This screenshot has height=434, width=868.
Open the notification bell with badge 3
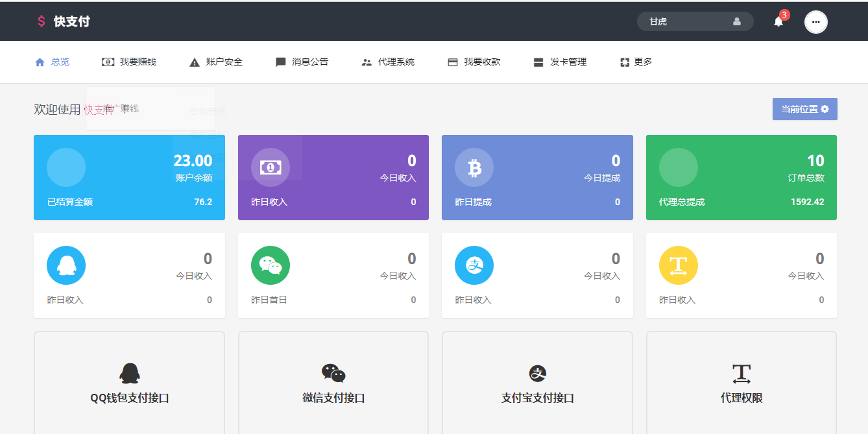[778, 21]
